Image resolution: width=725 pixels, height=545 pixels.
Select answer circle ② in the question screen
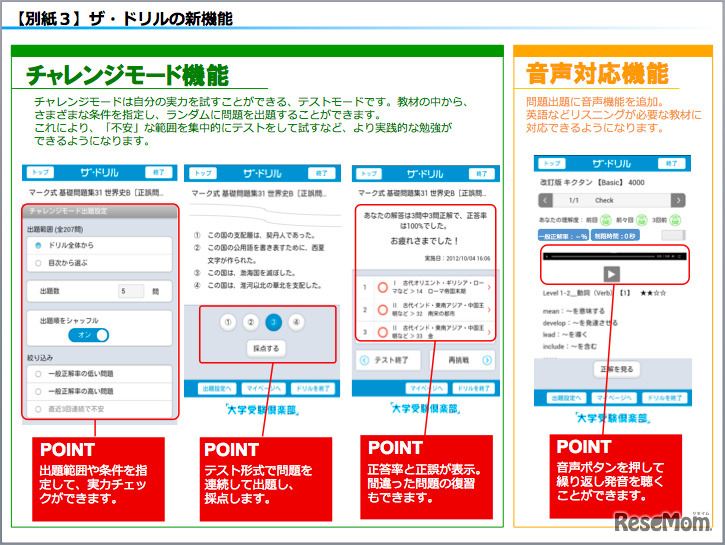(251, 322)
